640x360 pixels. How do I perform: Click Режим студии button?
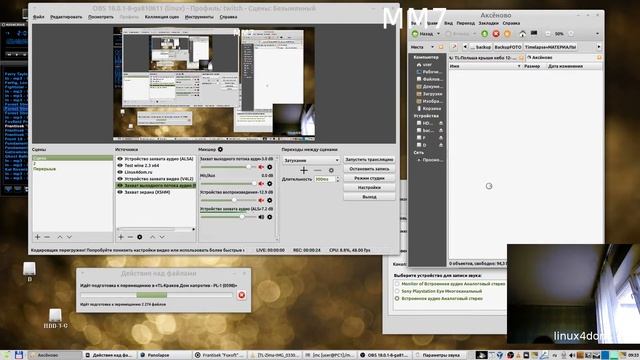[369, 178]
